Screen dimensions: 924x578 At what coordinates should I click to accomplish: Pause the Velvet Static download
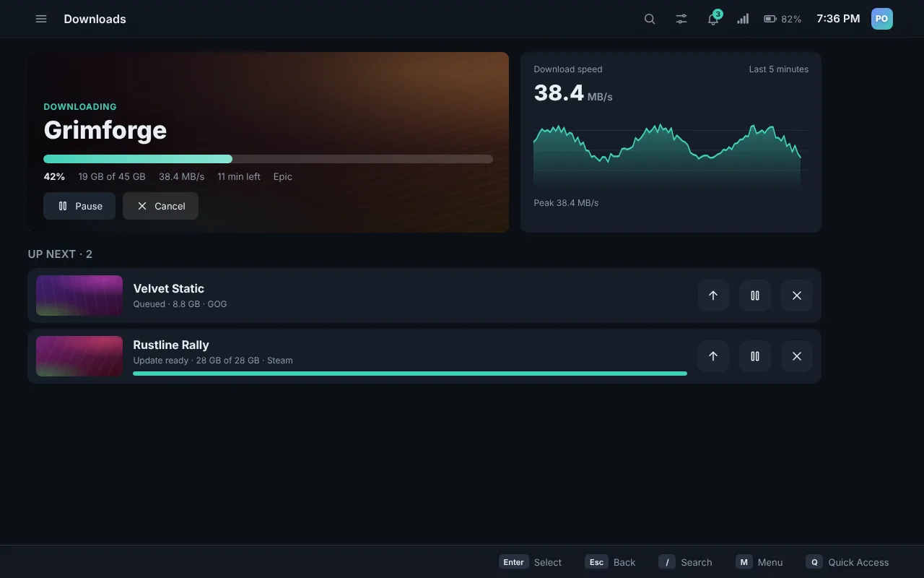point(755,296)
